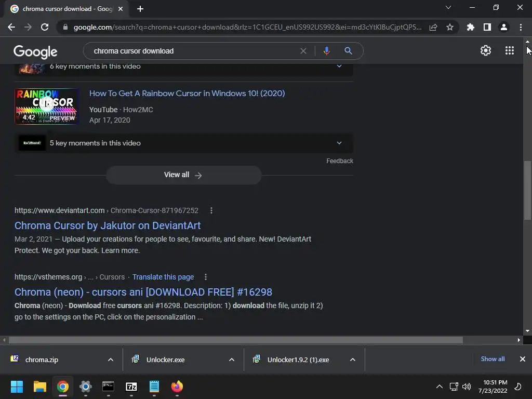Open the Google apps grid

click(510, 50)
